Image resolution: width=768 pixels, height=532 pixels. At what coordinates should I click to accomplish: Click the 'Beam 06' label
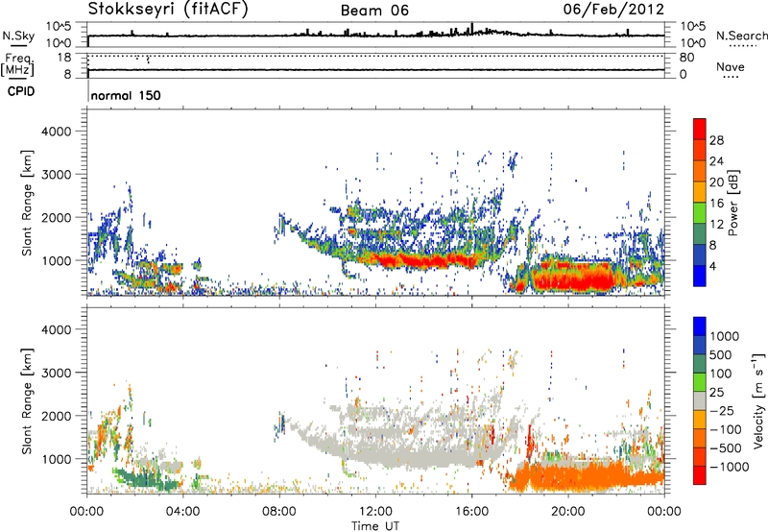[x=374, y=11]
